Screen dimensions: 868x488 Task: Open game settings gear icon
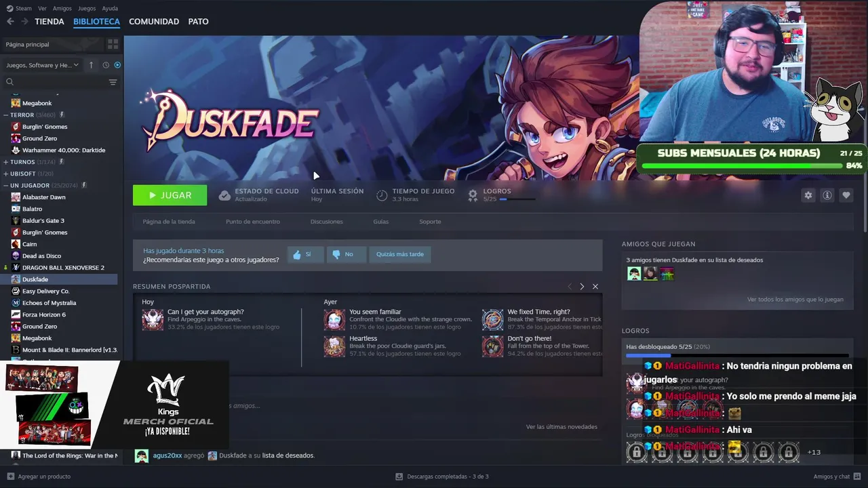(808, 195)
